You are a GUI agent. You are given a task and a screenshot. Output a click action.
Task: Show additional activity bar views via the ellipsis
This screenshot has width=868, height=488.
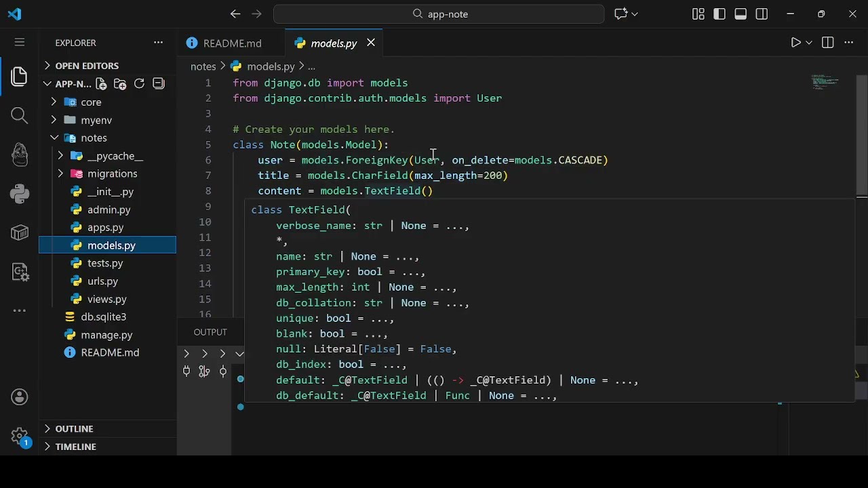pos(19,310)
